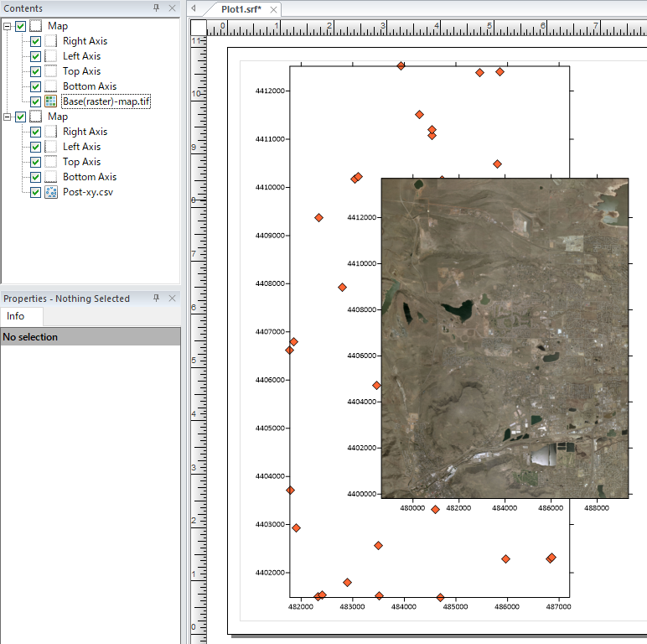This screenshot has width=647, height=644.
Task: Close the Properties panel
Action: 172,298
